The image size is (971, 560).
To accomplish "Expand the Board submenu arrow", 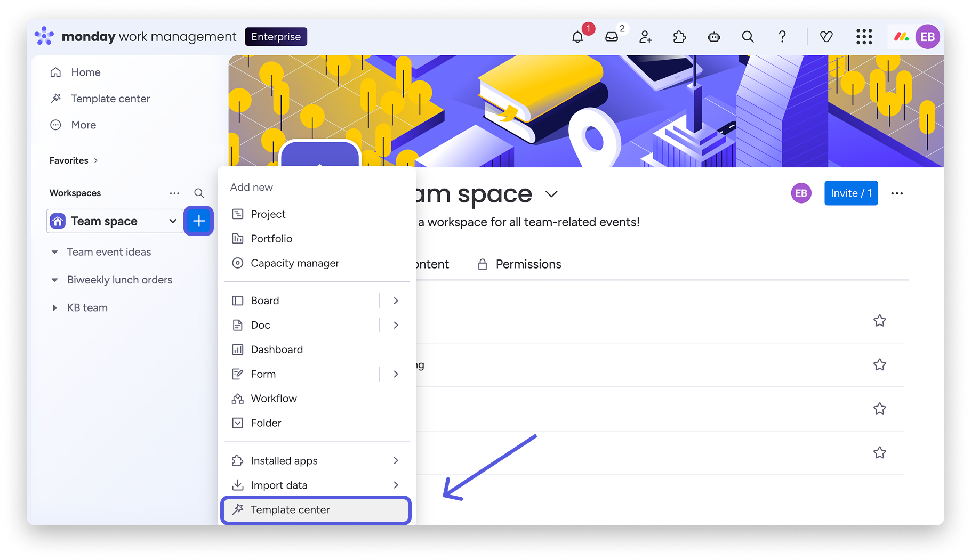I will (396, 301).
